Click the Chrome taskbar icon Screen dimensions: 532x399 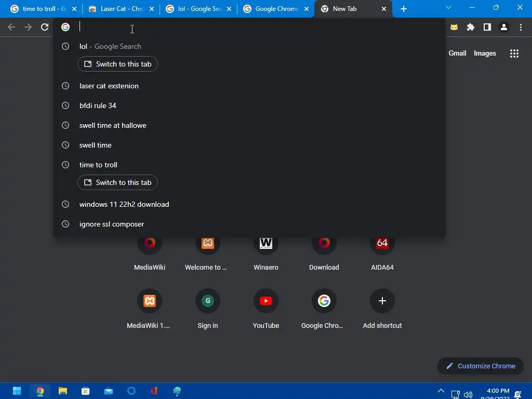[40, 391]
